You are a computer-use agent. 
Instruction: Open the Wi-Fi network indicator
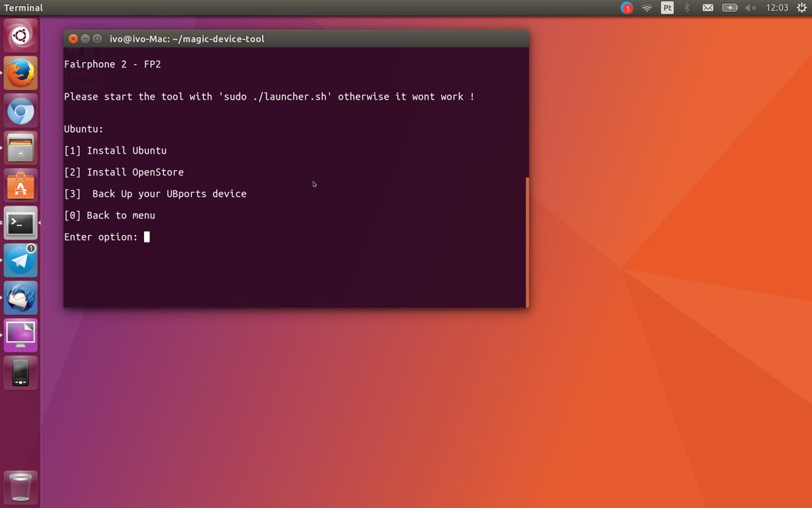tap(647, 8)
